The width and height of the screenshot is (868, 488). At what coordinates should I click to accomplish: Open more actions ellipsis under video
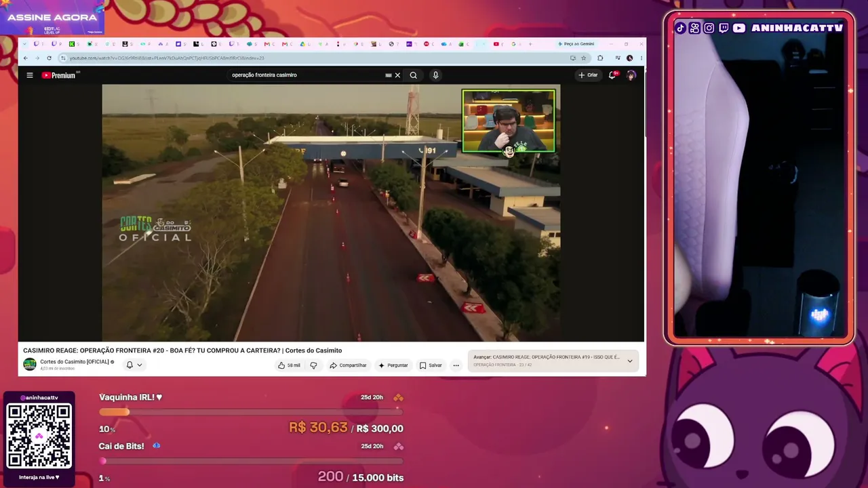tap(456, 365)
